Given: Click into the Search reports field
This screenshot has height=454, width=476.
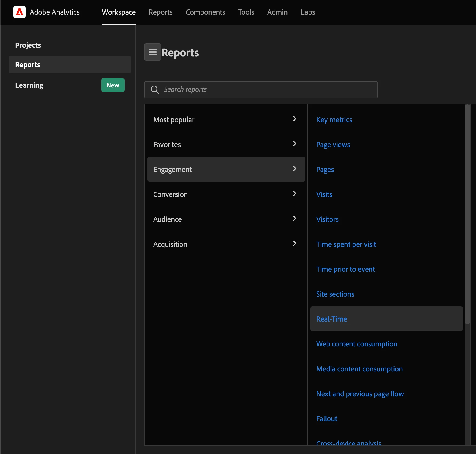Looking at the screenshot, I should pos(261,90).
